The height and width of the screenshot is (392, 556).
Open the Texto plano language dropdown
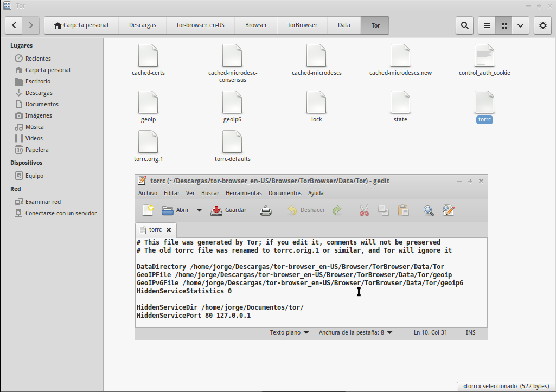[289, 332]
